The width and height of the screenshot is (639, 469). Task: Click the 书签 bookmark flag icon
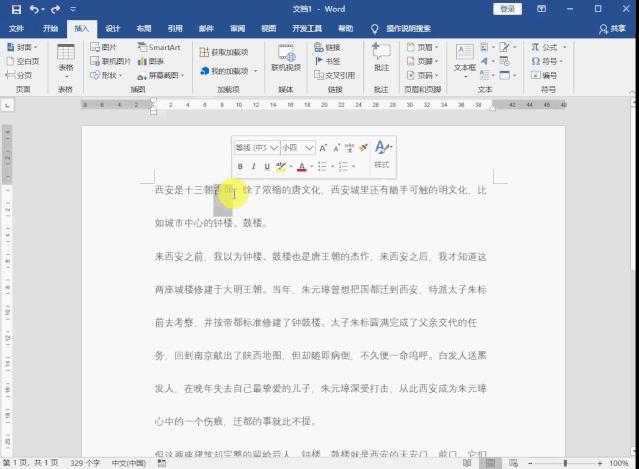(327, 61)
